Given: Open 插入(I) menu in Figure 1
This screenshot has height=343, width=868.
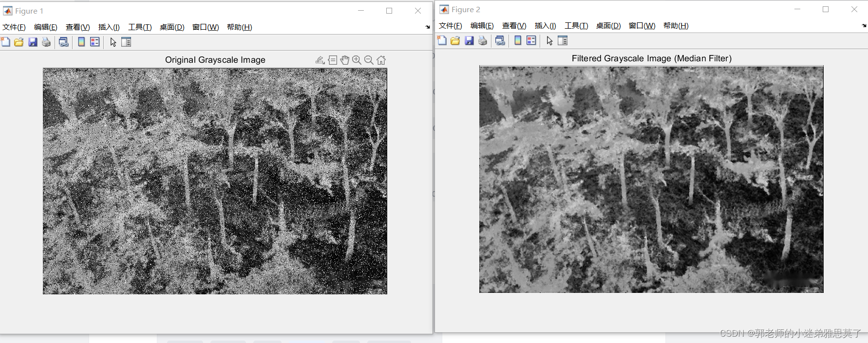Looking at the screenshot, I should pyautogui.click(x=109, y=27).
